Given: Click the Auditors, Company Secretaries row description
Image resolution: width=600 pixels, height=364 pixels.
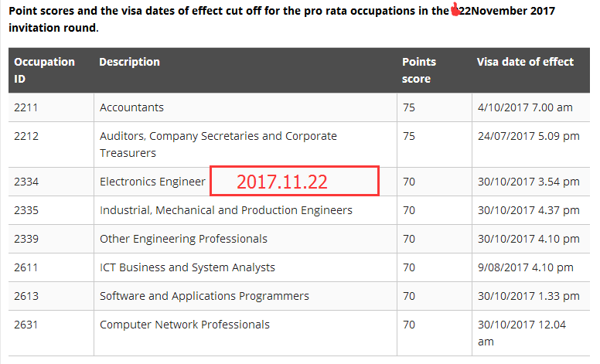Looking at the screenshot, I should [x=218, y=144].
